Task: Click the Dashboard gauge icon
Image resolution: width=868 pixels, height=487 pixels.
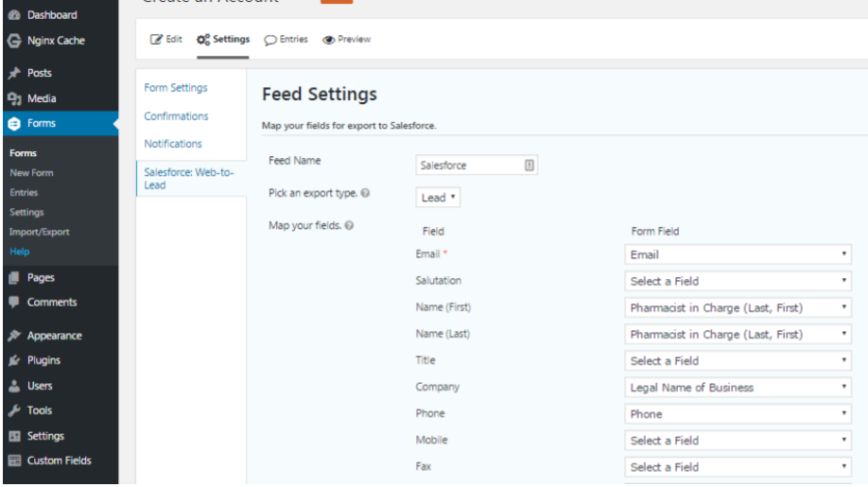Action: coord(14,15)
